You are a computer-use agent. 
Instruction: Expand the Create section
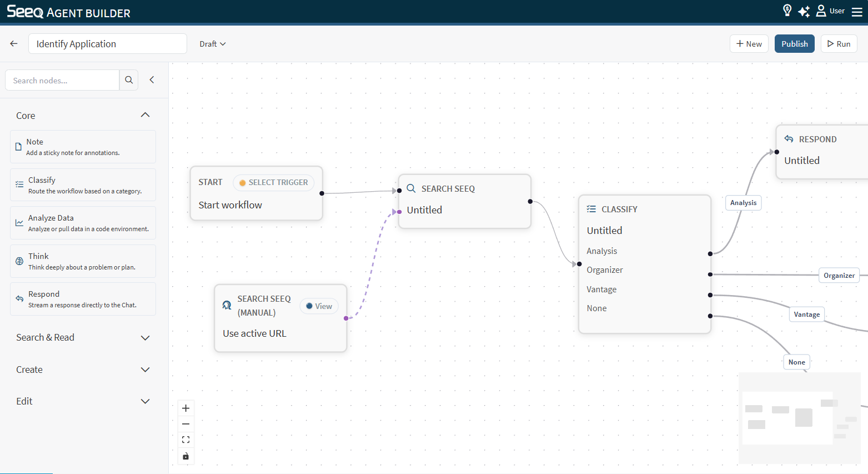tap(83, 370)
